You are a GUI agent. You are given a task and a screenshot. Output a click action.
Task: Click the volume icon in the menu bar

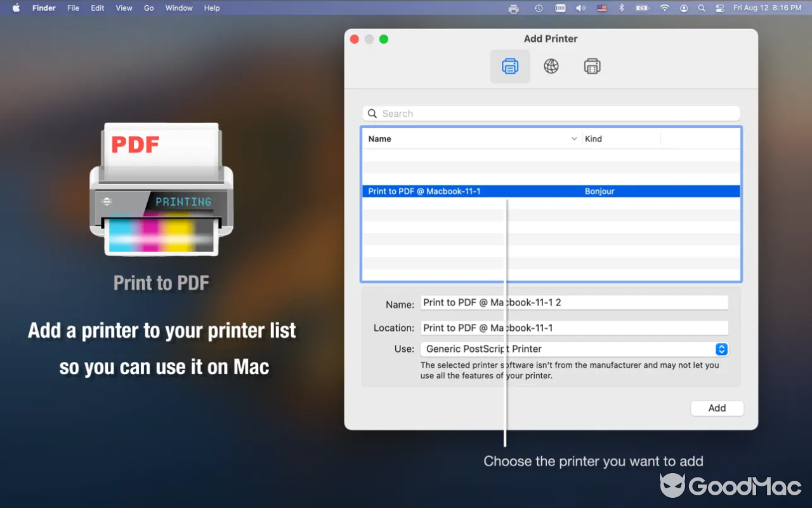(580, 8)
